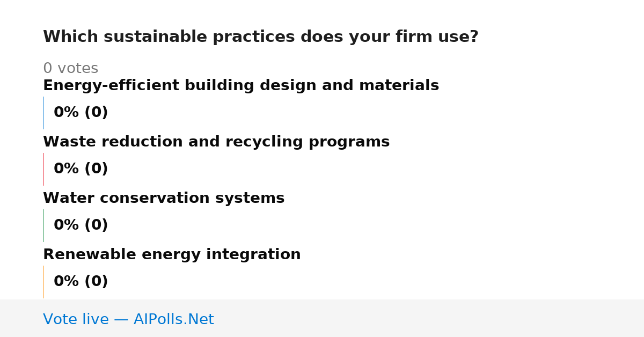Click the 0% (0) result under Energy-efficient building
The width and height of the screenshot is (644, 337).
pyautogui.click(x=81, y=113)
